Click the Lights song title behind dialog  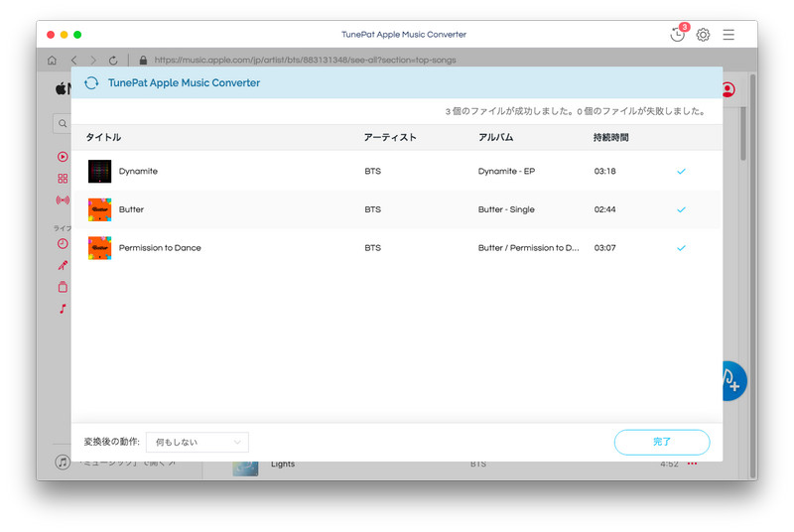pyautogui.click(x=283, y=465)
